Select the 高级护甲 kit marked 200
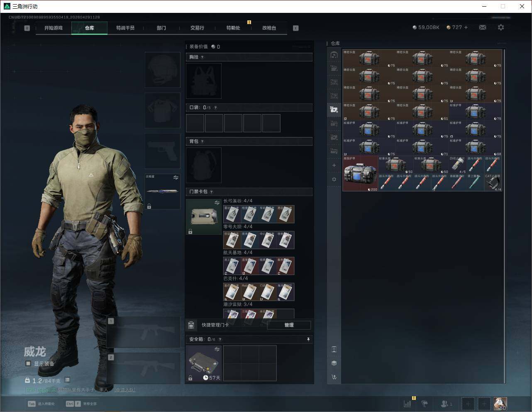This screenshot has width=532, height=412. pyautogui.click(x=360, y=173)
